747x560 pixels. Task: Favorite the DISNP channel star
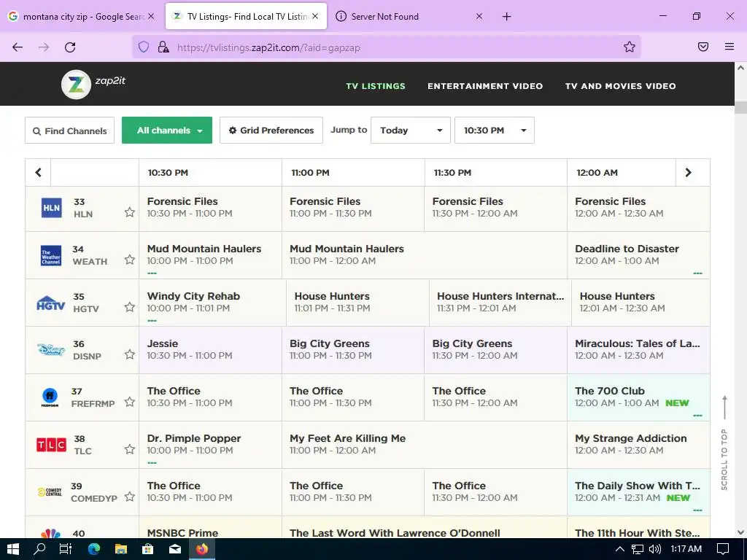(130, 354)
